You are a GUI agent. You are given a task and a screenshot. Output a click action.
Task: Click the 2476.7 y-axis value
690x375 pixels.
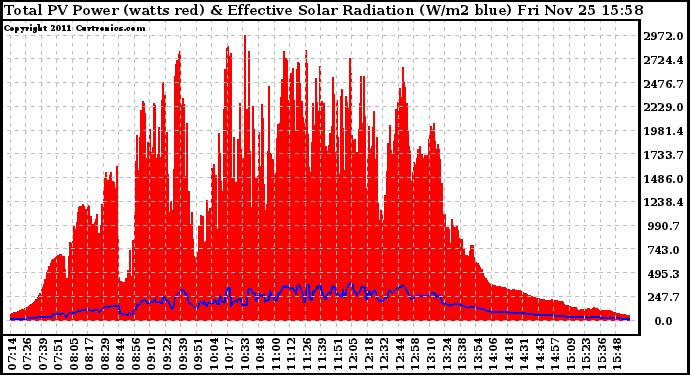click(x=663, y=84)
